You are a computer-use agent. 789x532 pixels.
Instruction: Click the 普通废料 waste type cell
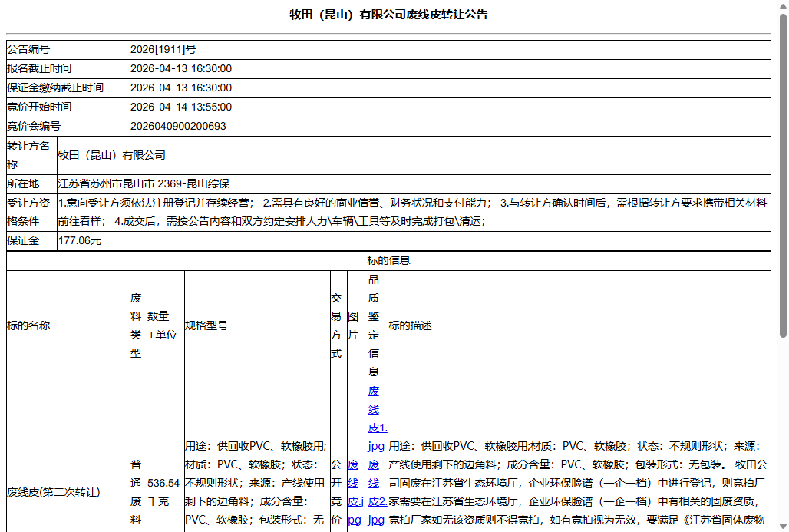[136, 492]
